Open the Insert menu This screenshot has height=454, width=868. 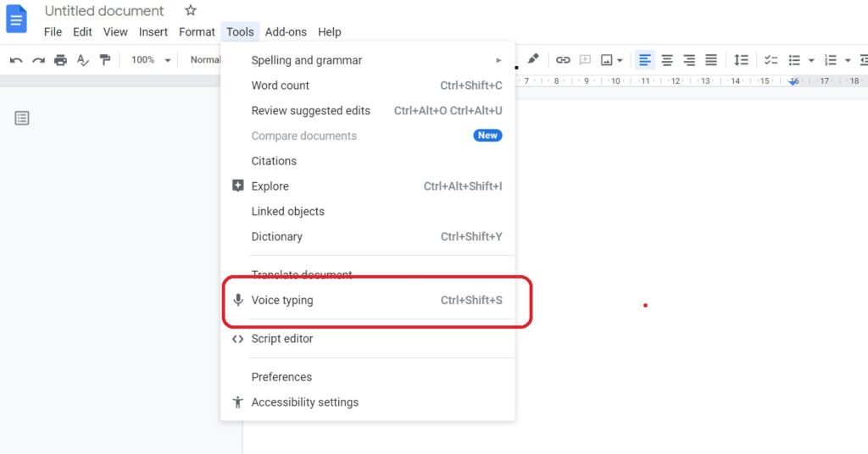[153, 32]
